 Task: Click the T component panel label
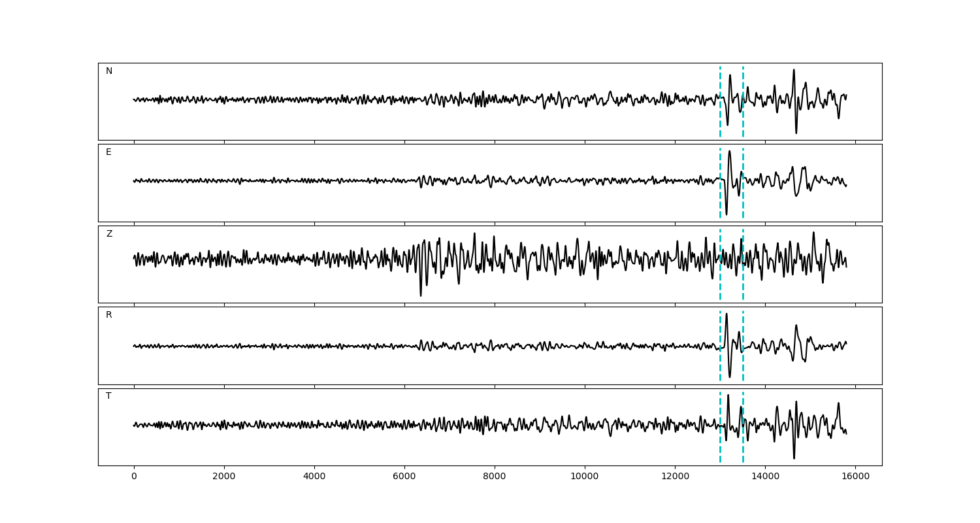[109, 396]
